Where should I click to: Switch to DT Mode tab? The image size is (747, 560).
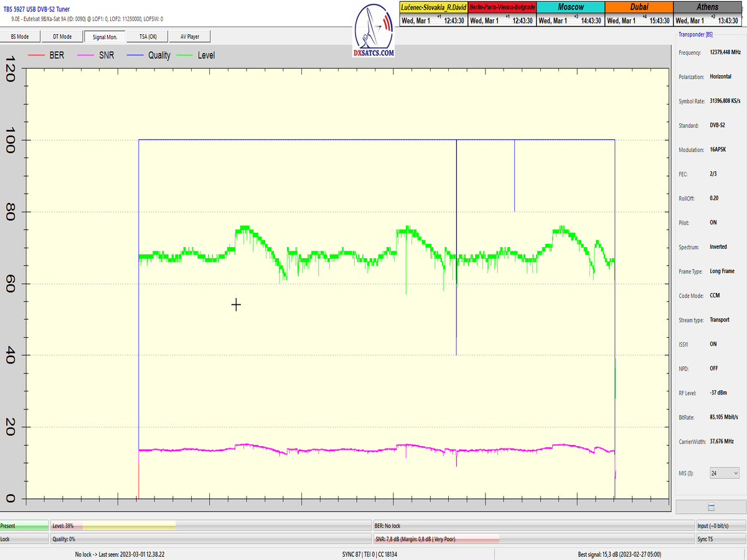[62, 37]
